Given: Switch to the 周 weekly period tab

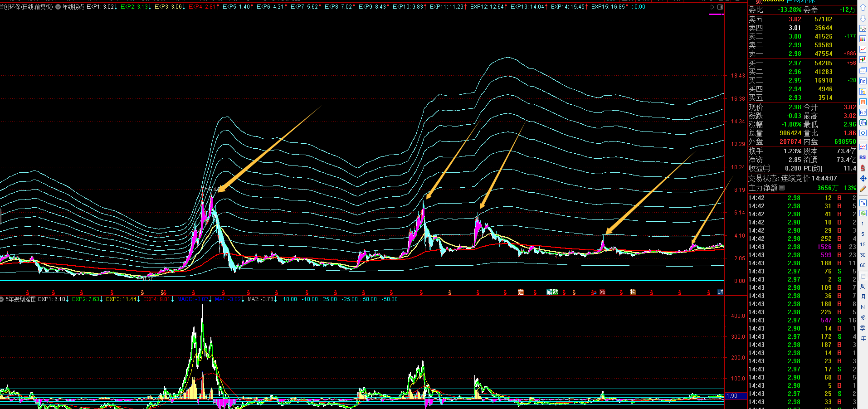Looking at the screenshot, I should [x=863, y=286].
